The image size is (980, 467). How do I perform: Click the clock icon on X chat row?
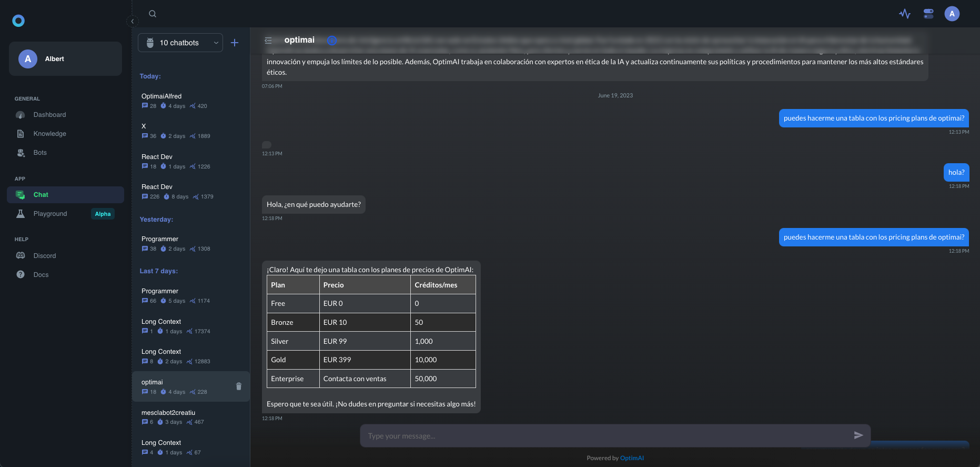click(x=163, y=136)
